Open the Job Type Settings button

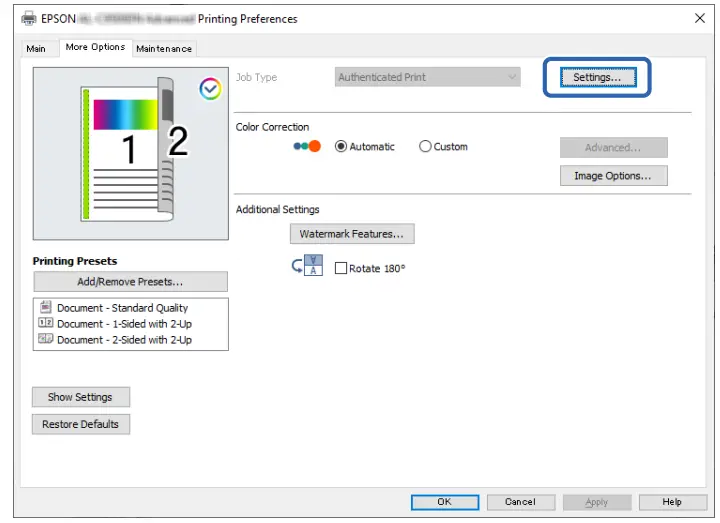point(598,77)
